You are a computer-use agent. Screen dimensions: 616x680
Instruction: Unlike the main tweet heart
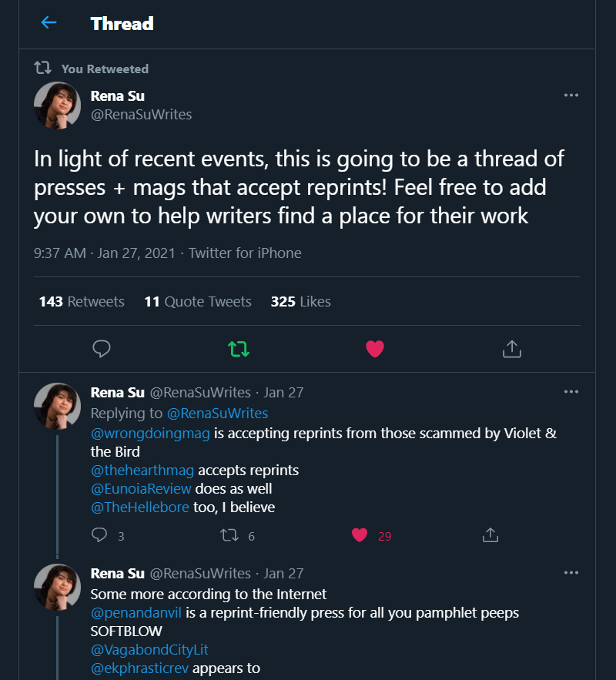pyautogui.click(x=375, y=349)
